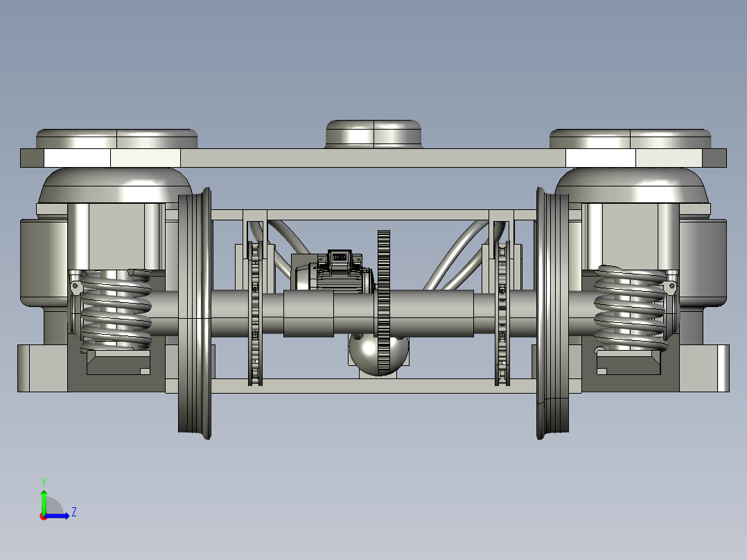Viewport: 747px width, 560px height.
Task: Select the large spur gear on the axle
Action: pos(383,300)
